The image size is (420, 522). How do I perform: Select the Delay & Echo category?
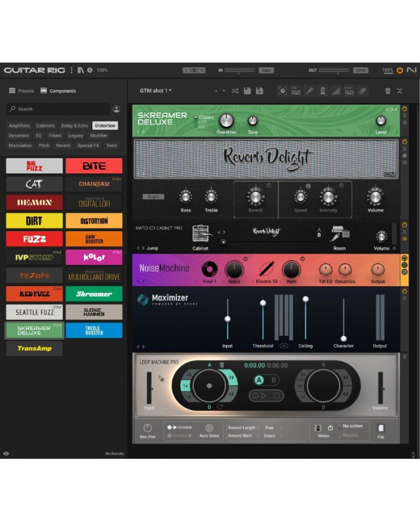click(x=74, y=126)
